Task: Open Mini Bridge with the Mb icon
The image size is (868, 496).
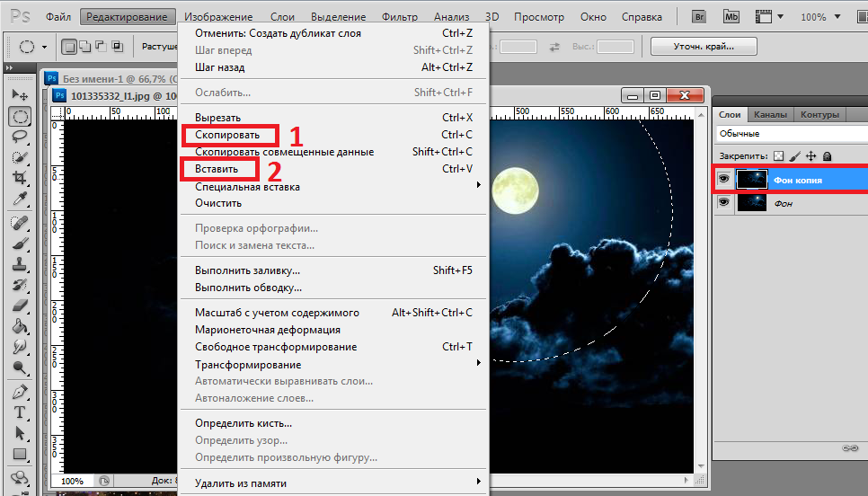Action: [x=732, y=17]
